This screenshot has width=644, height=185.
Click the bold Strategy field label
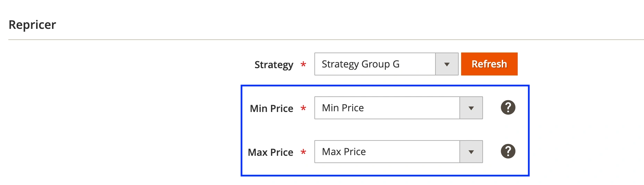tap(274, 65)
